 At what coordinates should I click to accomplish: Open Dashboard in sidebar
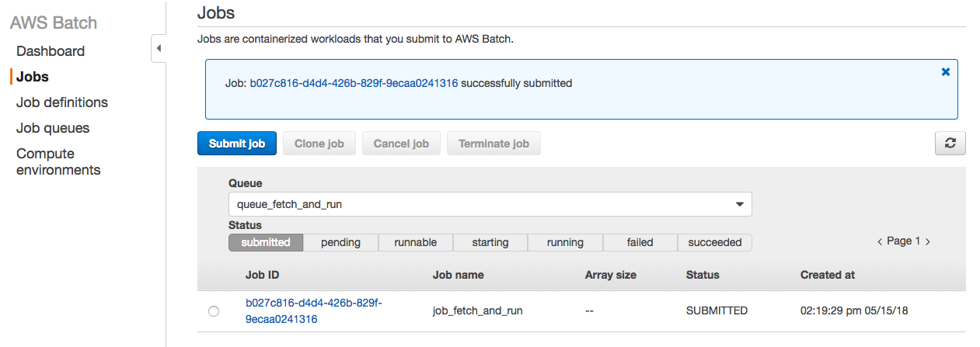click(x=51, y=51)
